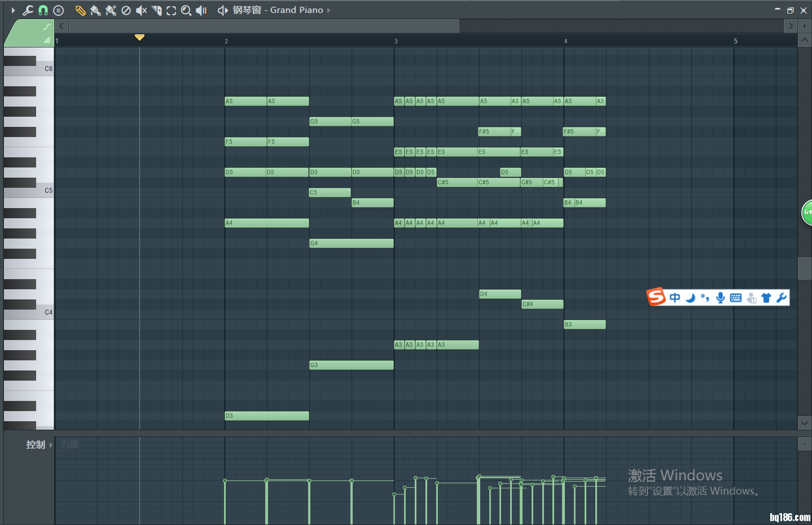Activate the Zoom tool
Screen dimensions: 812x525
coord(186,10)
